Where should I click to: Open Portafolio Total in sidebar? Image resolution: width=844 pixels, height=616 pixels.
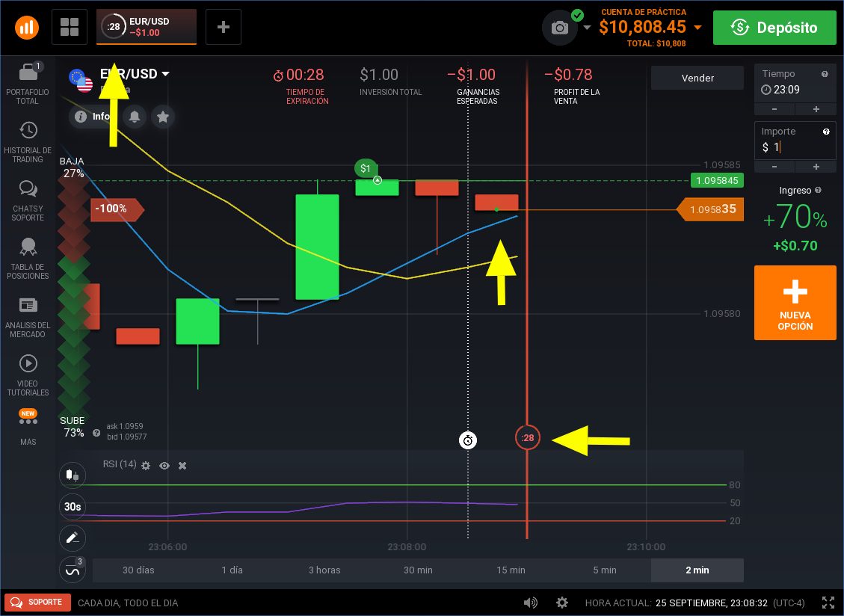coord(28,84)
